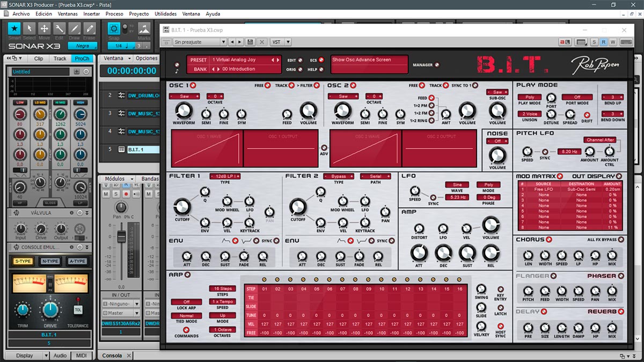Viewport: 644px width, 362px height.
Task: Click the DW_DRUMLO track 2 icon
Action: 122,95
